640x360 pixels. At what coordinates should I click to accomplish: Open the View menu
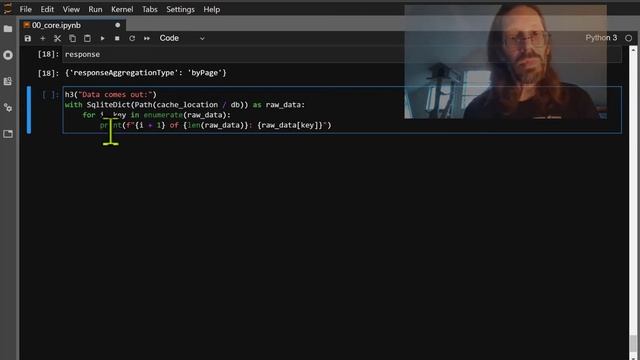tap(71, 9)
